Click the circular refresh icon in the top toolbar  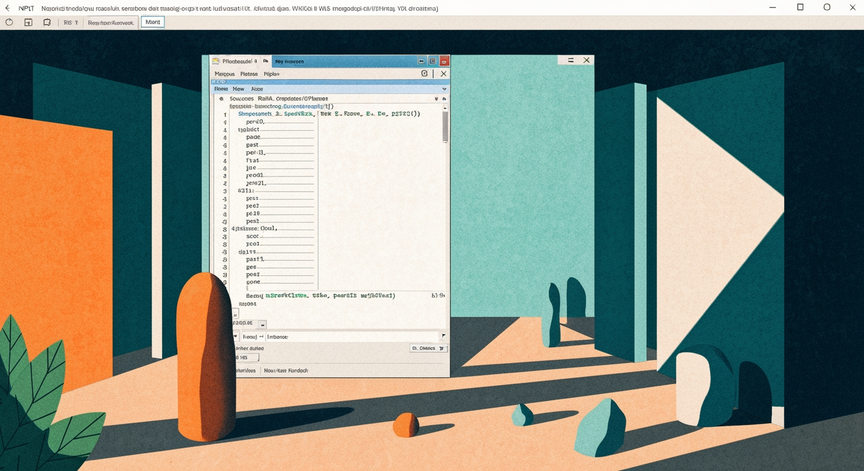pyautogui.click(x=9, y=22)
